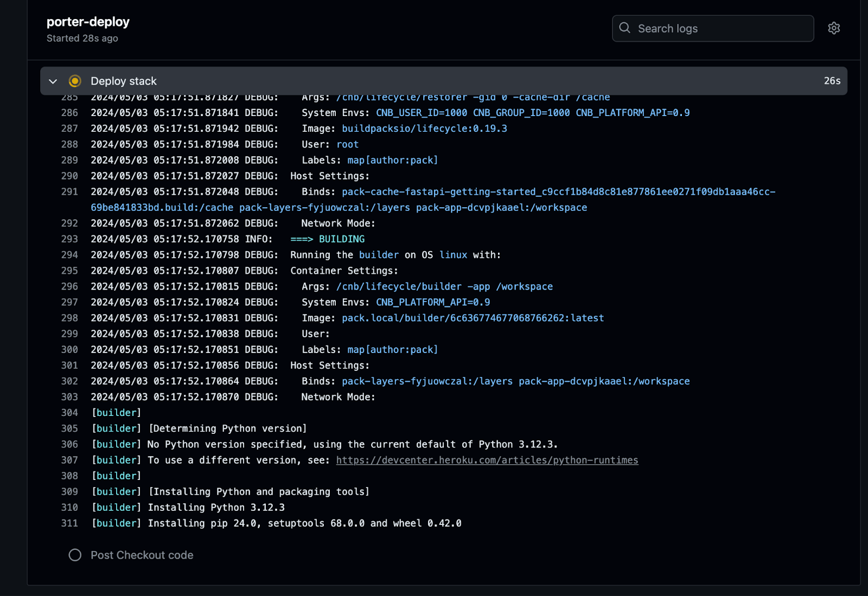This screenshot has width=868, height=596.
Task: Click 'CNB_USER_ID=1000' env value on line 286
Action: click(x=422, y=113)
